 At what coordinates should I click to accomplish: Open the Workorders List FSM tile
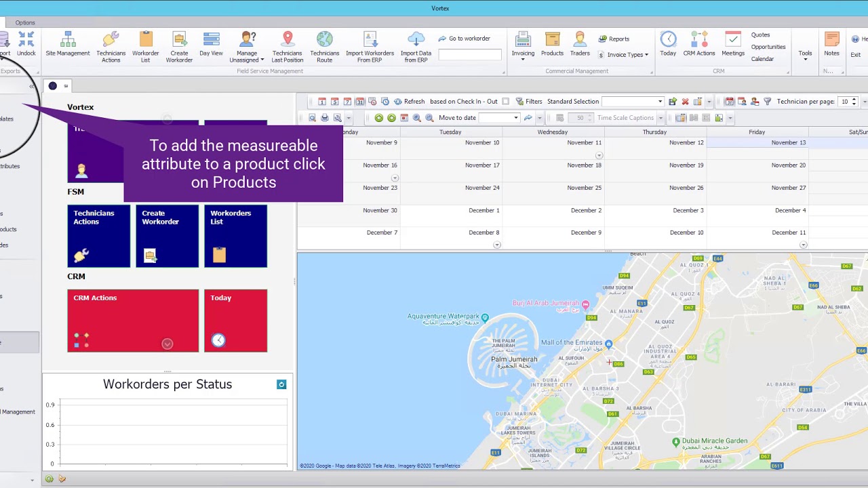236,236
